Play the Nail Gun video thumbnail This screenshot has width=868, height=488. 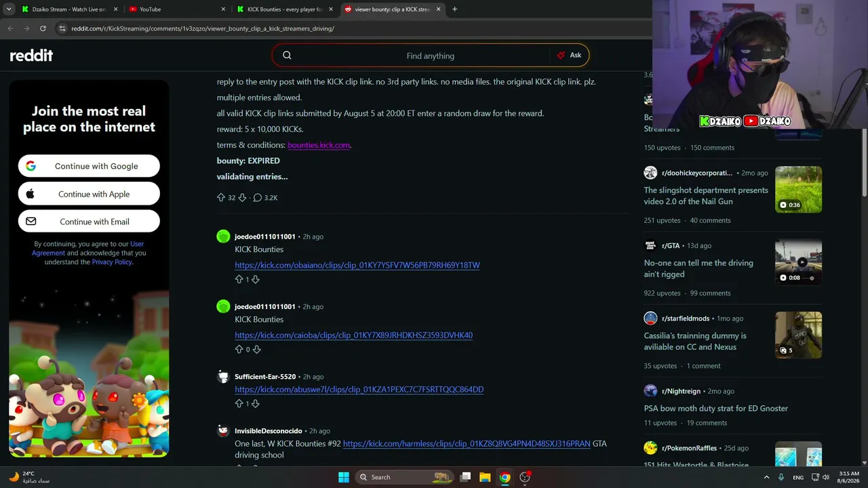point(798,190)
